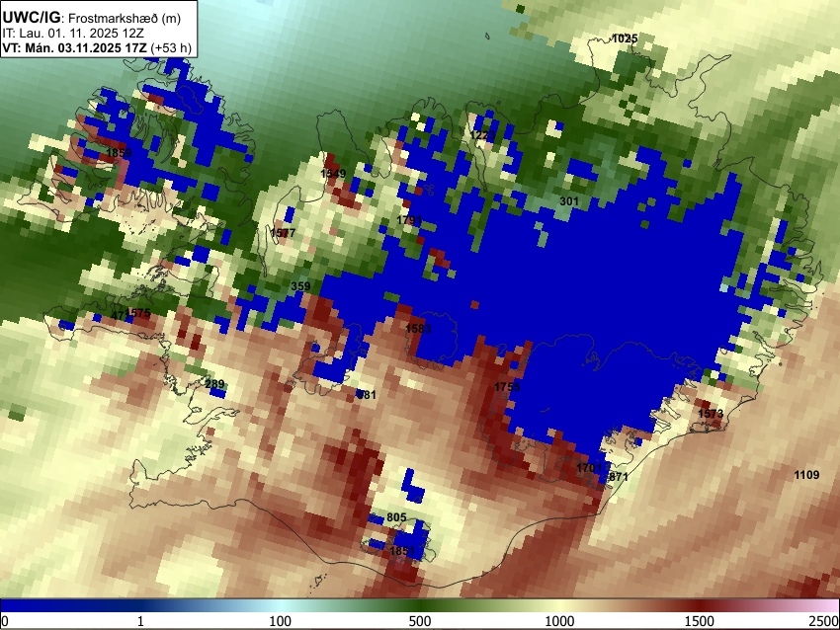Click the map value 1701
Screen dimensions: 840x630
[589, 468]
